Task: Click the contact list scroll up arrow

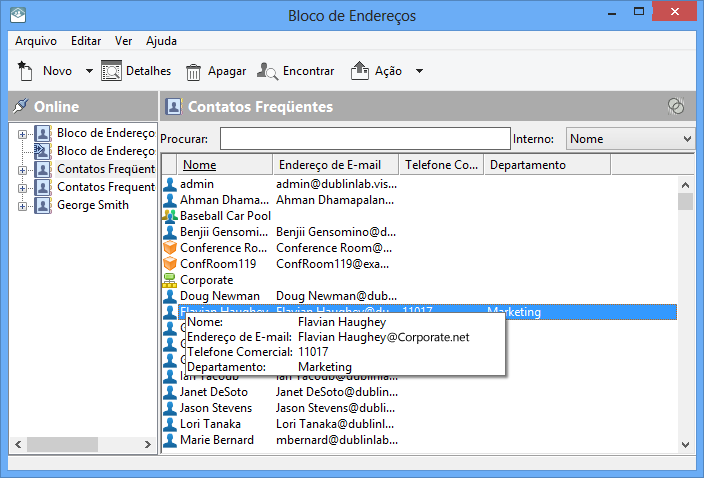Action: coord(685,184)
